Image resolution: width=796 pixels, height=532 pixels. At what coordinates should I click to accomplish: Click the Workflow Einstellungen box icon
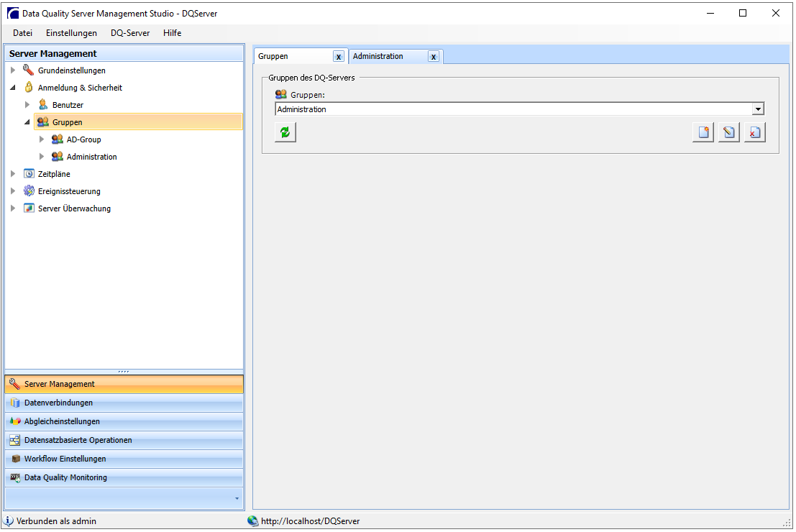pyautogui.click(x=15, y=459)
